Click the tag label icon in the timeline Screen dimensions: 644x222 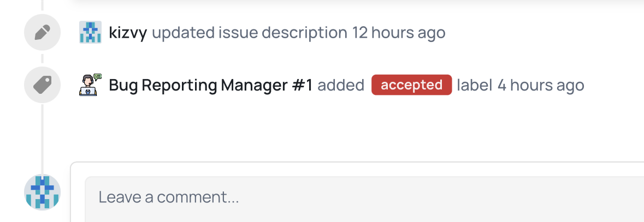tap(42, 85)
